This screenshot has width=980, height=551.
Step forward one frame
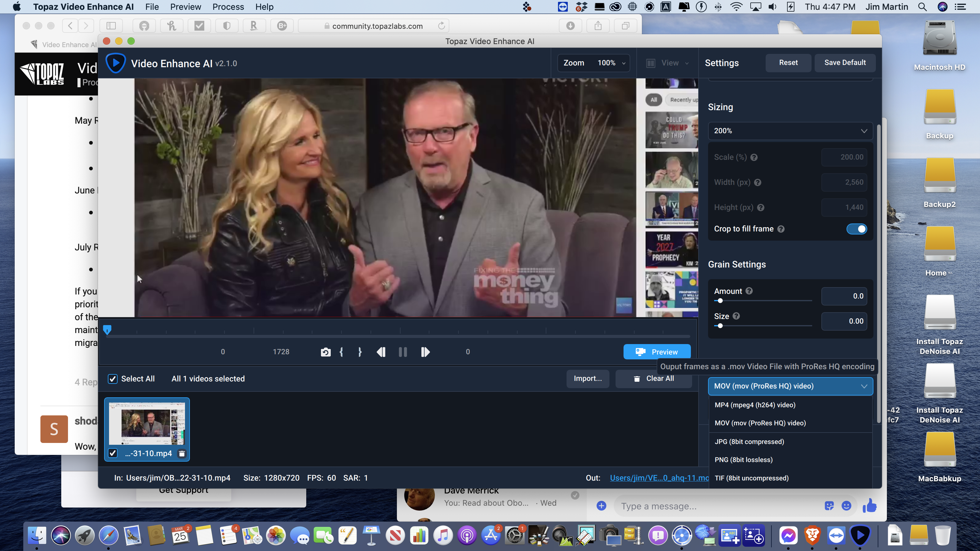(x=425, y=352)
